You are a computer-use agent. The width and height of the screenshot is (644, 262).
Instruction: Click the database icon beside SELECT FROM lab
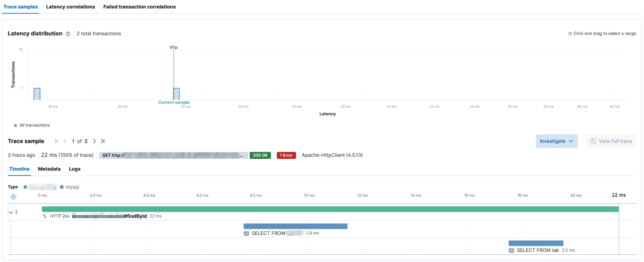click(511, 250)
